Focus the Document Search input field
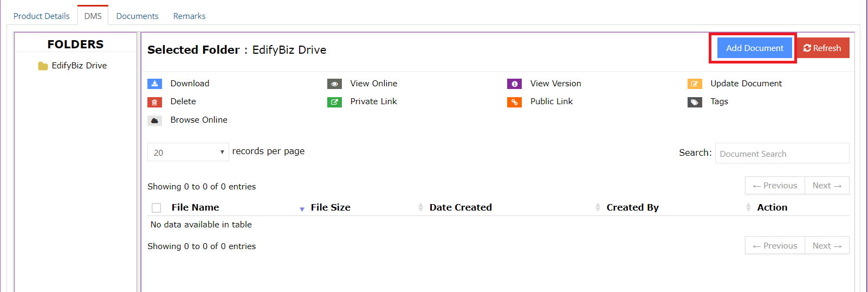Image resolution: width=868 pixels, height=292 pixels. [x=782, y=154]
